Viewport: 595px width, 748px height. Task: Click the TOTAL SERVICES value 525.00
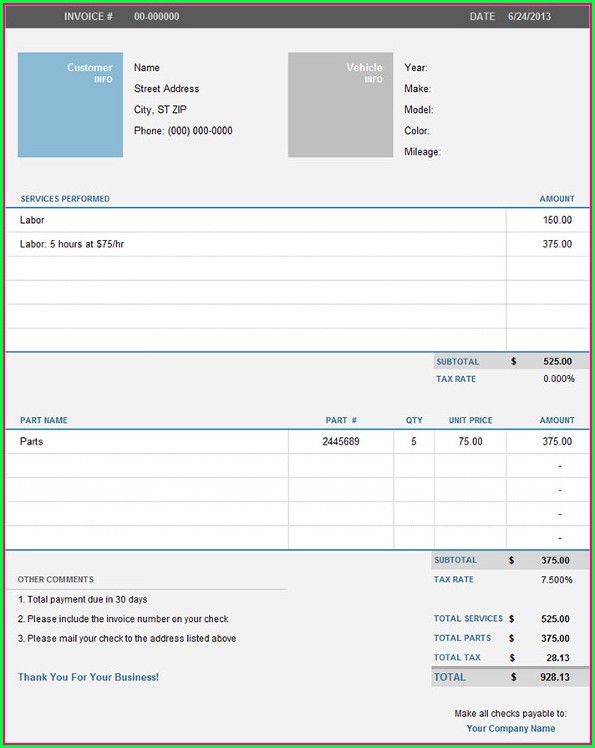[555, 619]
